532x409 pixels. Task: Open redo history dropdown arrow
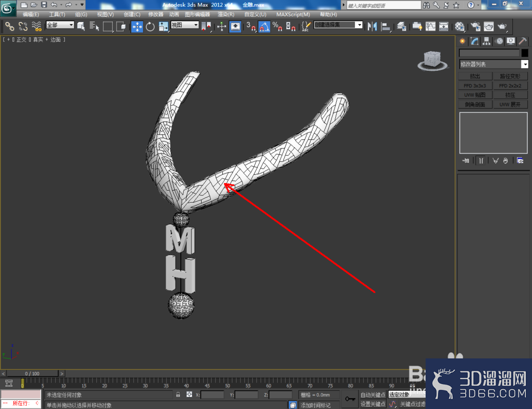[76, 5]
